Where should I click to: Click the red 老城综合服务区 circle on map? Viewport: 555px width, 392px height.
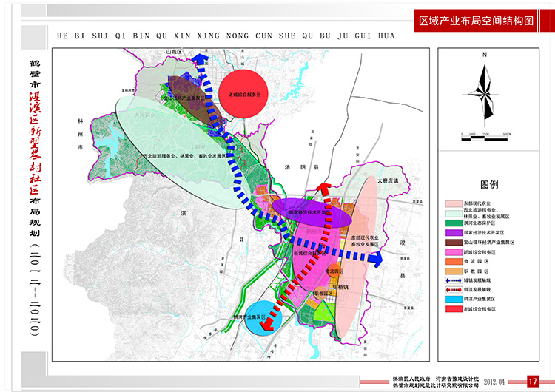coord(243,94)
